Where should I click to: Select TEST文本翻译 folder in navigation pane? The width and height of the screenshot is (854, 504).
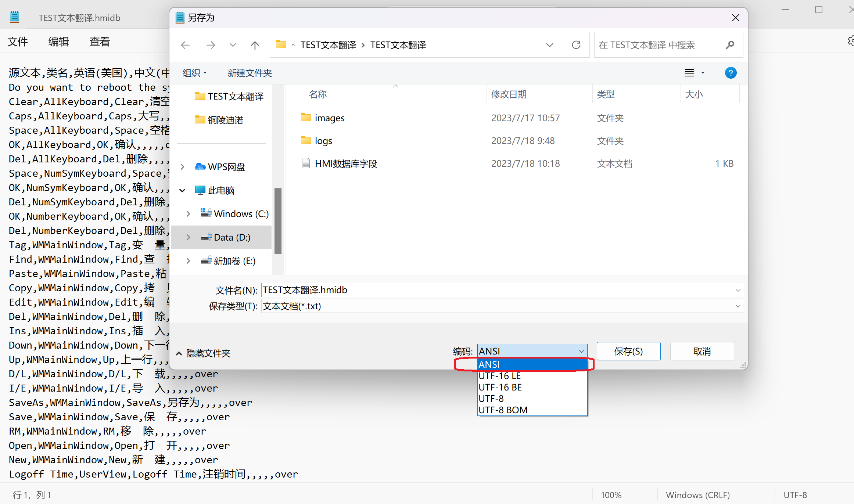pos(229,96)
